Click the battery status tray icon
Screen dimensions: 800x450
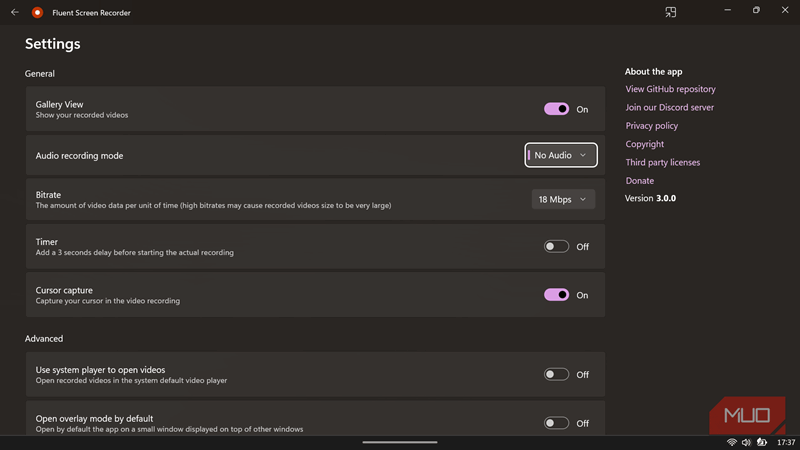point(762,442)
